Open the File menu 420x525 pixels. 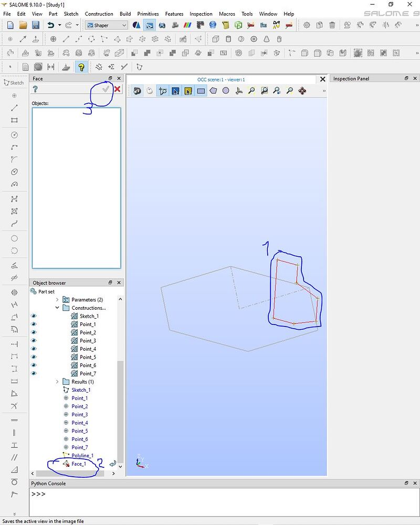tap(7, 14)
